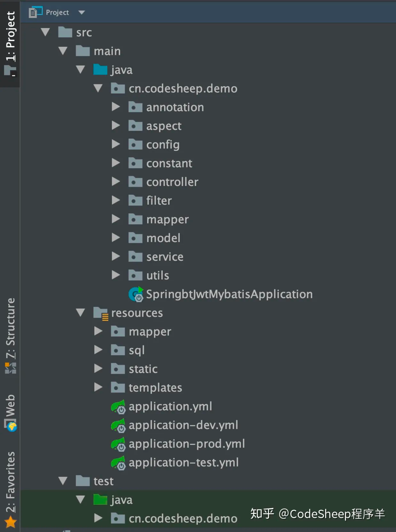Collapse the test folder arrow
The height and width of the screenshot is (532, 396).
pyautogui.click(x=63, y=481)
